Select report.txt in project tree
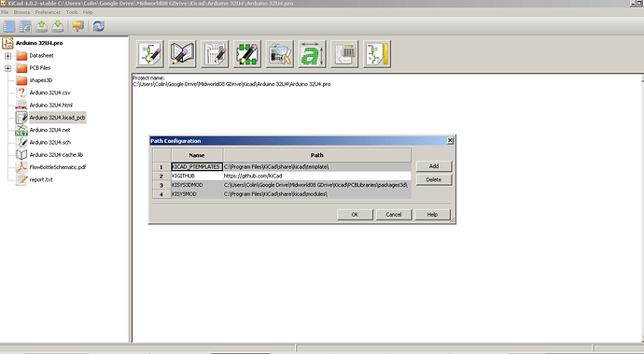This screenshot has width=644, height=354. (41, 179)
